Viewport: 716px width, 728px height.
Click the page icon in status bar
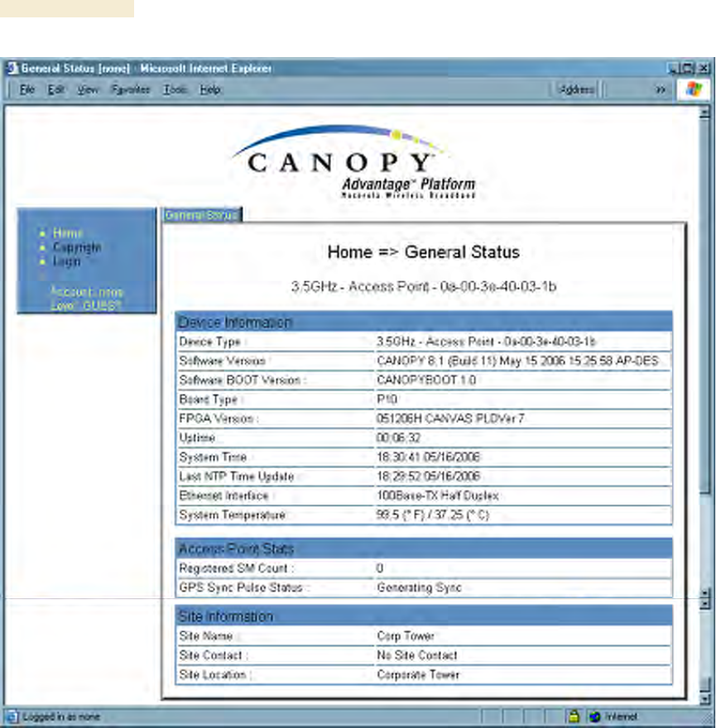(12, 716)
